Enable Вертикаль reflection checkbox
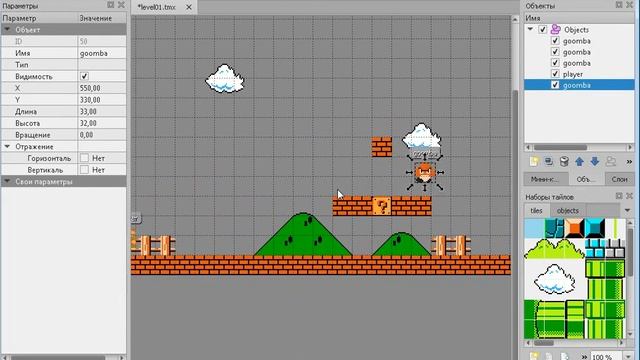The image size is (640, 360). (x=84, y=170)
